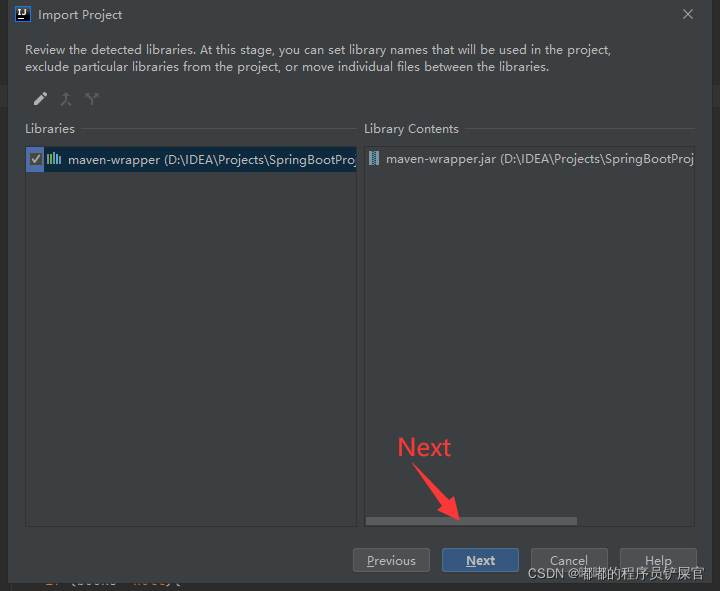Close the Import Project dialog
The height and width of the screenshot is (591, 720).
tap(688, 14)
